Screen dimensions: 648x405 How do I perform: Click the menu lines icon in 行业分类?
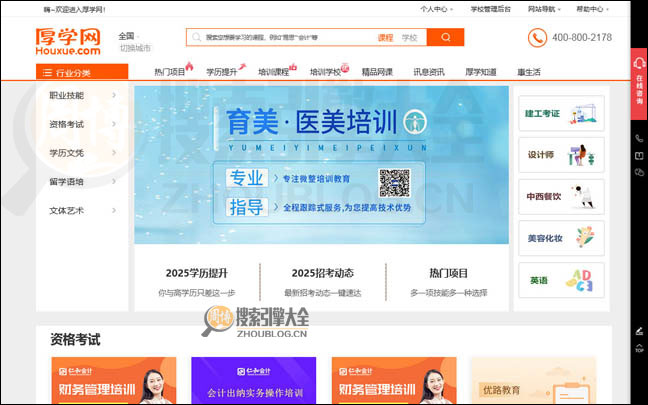(x=48, y=73)
